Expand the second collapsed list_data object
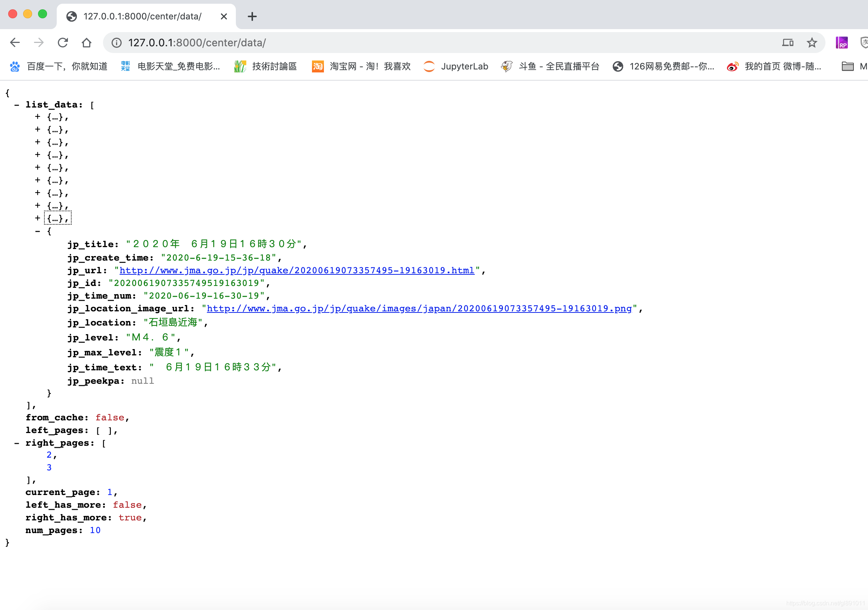This screenshot has width=868, height=610. [37, 130]
